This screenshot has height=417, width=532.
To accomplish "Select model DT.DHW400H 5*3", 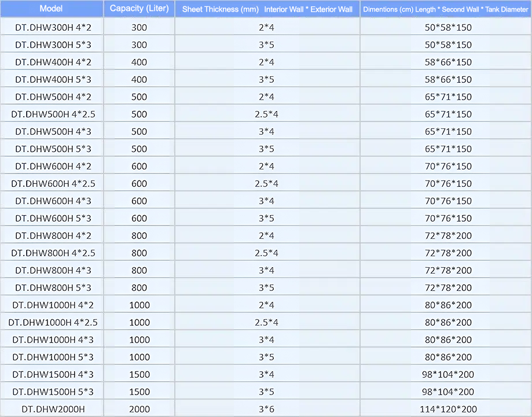I will click(53, 79).
